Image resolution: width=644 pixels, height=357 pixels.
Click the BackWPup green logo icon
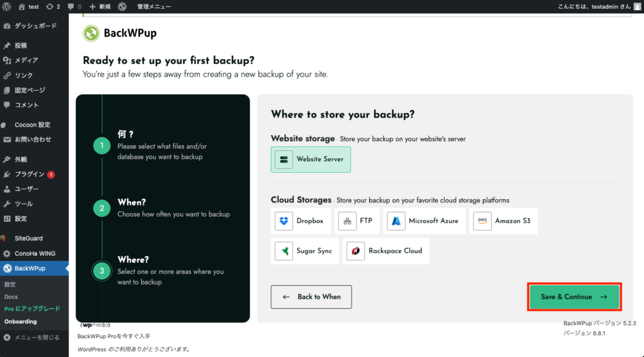pyautogui.click(x=91, y=33)
